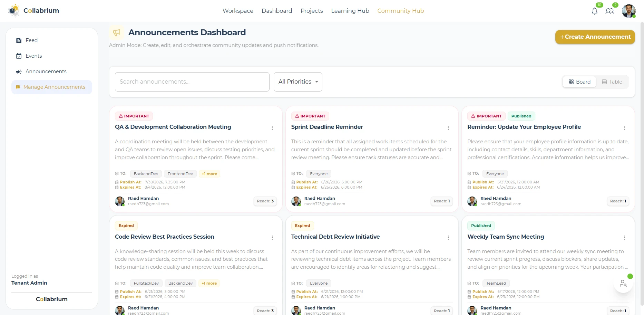Expand the All Priorities dropdown
This screenshot has width=644, height=315.
[298, 82]
